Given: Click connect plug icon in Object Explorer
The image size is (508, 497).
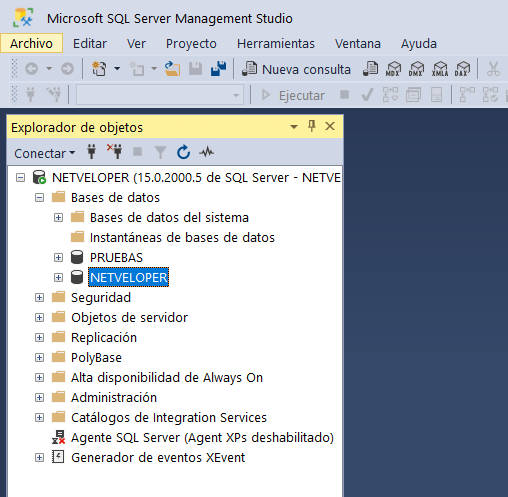Looking at the screenshot, I should pyautogui.click(x=91, y=152).
